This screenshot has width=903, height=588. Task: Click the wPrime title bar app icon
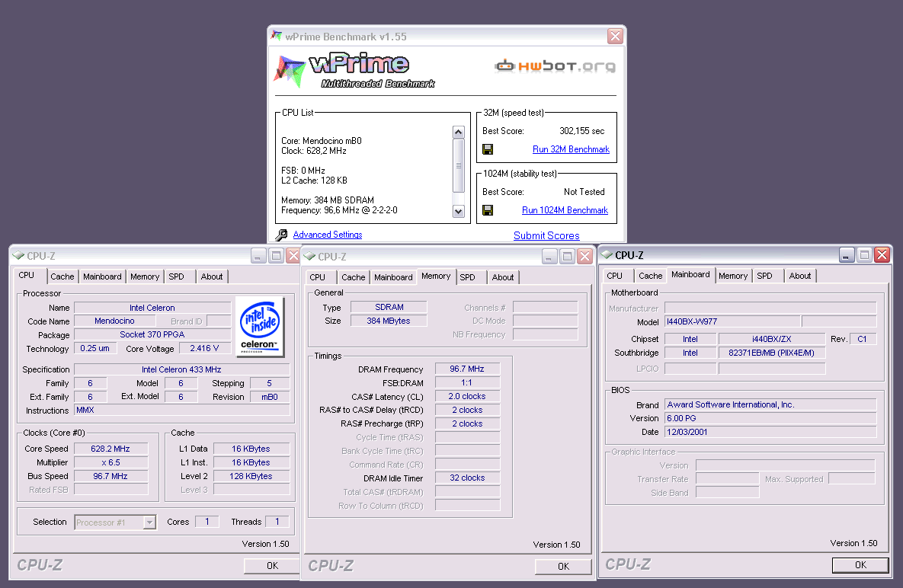(x=277, y=36)
